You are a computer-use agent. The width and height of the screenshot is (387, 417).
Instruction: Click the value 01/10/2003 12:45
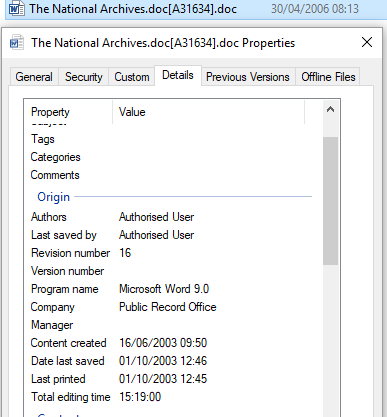coord(163,379)
